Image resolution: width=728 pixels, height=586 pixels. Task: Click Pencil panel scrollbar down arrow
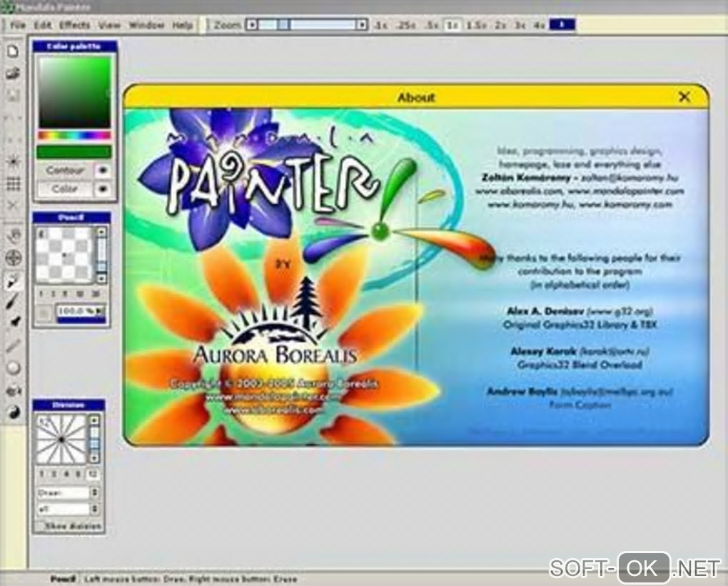pos(101,278)
